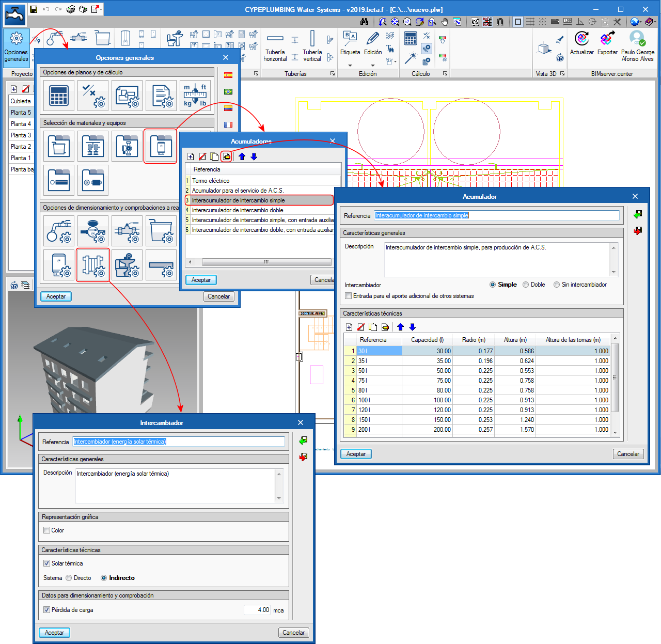The image size is (661, 644).
Task: Expand the Cálculo group launcher
Action: [x=445, y=74]
